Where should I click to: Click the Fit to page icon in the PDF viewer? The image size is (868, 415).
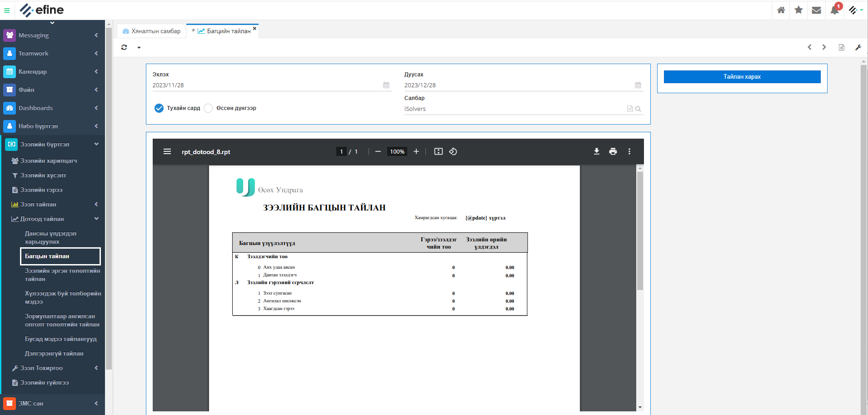tap(439, 151)
